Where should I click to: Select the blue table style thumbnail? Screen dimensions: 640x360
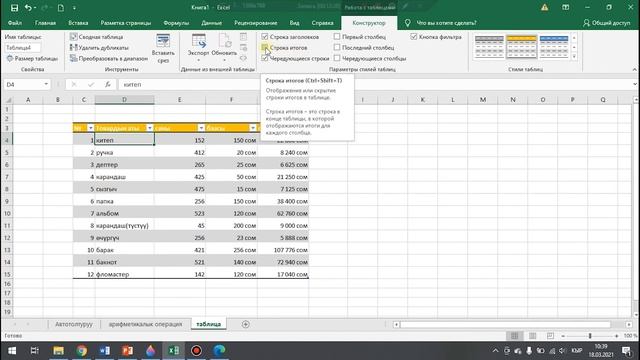tap(554, 47)
